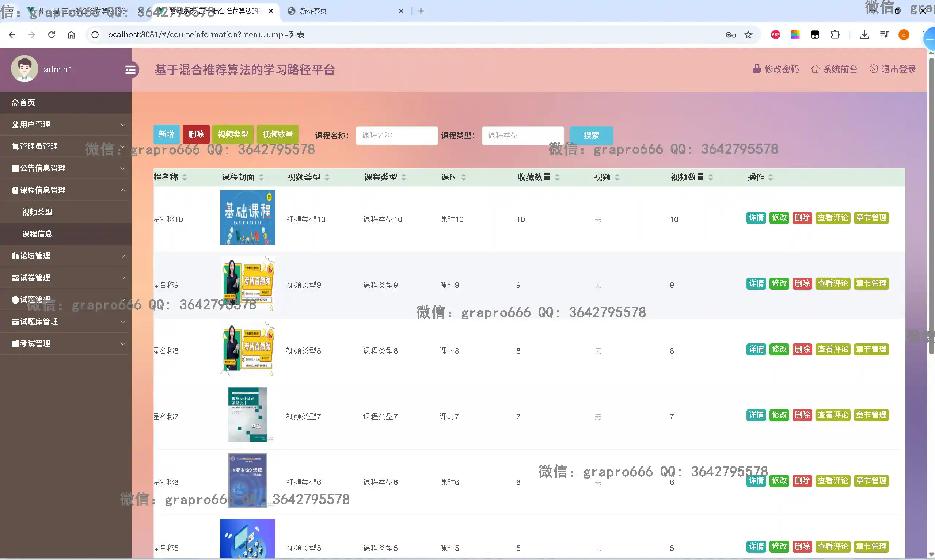The width and height of the screenshot is (935, 560).
Task: Open the extensions puzzle icon
Action: (x=835, y=35)
